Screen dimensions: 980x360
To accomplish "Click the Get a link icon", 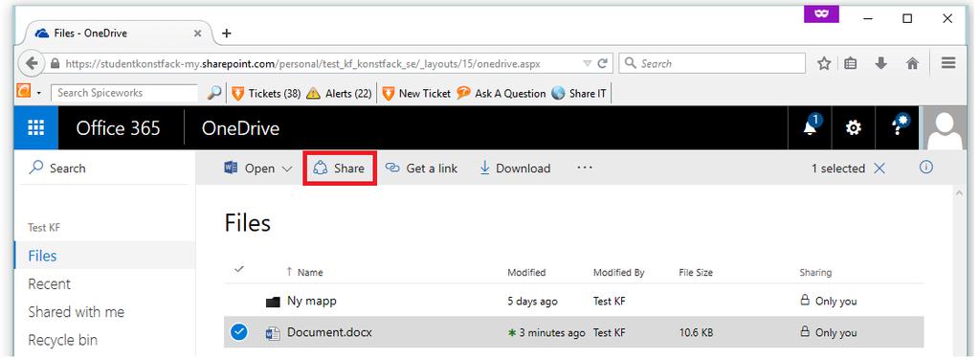I will [391, 169].
